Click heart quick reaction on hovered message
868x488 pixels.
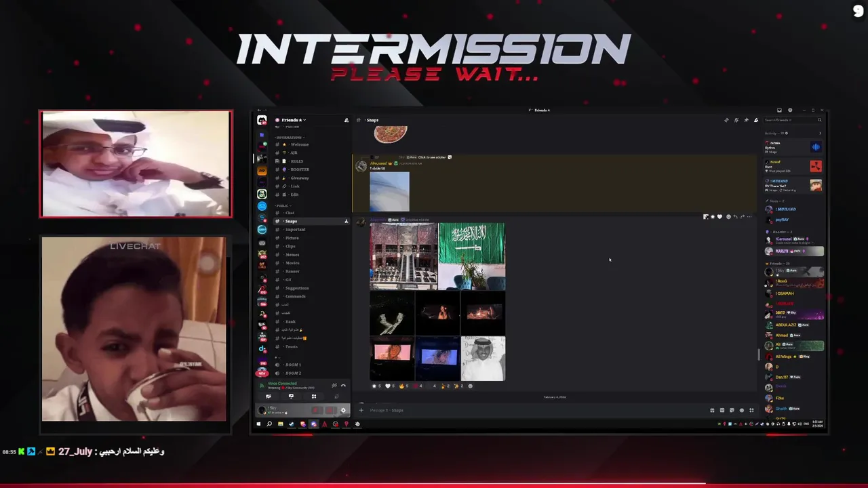pyautogui.click(x=719, y=217)
